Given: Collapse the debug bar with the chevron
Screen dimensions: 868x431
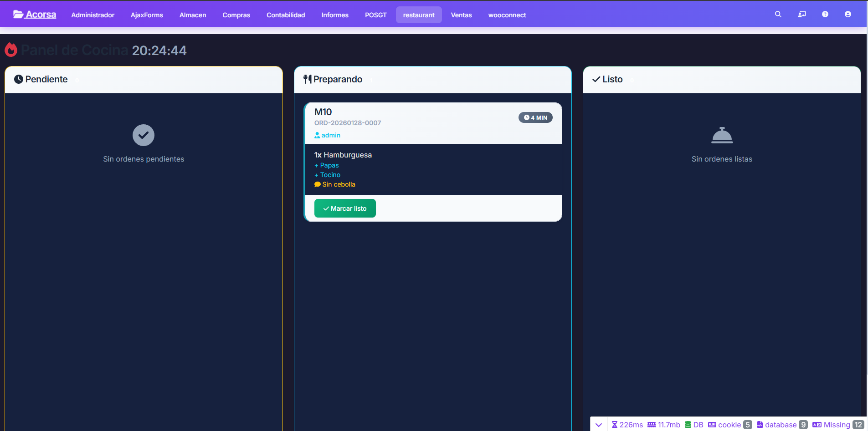Looking at the screenshot, I should [x=599, y=425].
